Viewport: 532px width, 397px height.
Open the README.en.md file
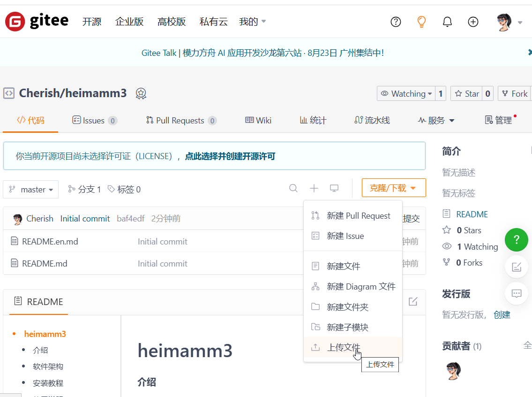click(x=50, y=242)
